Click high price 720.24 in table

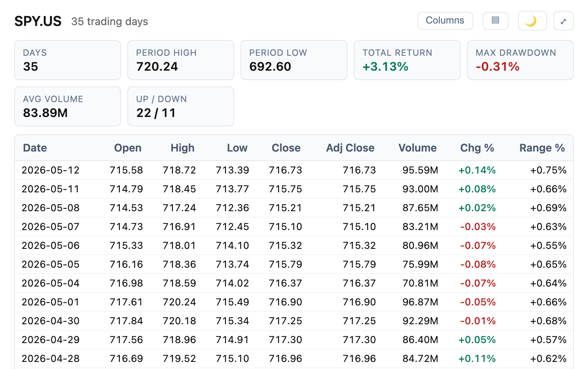coord(179,302)
